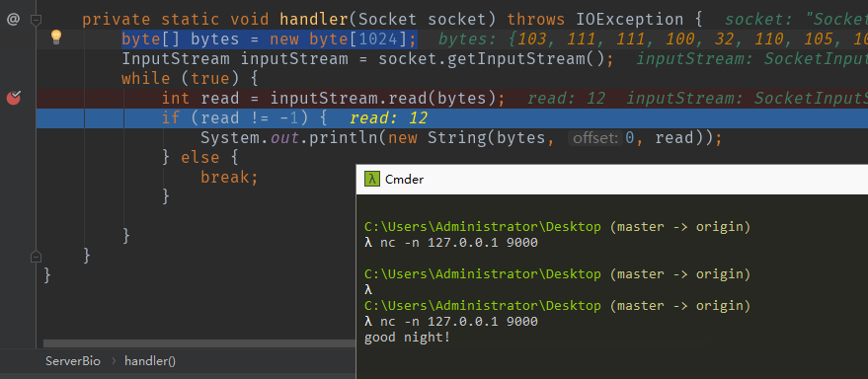Click the @ annotation gutter icon

pyautogui.click(x=13, y=20)
